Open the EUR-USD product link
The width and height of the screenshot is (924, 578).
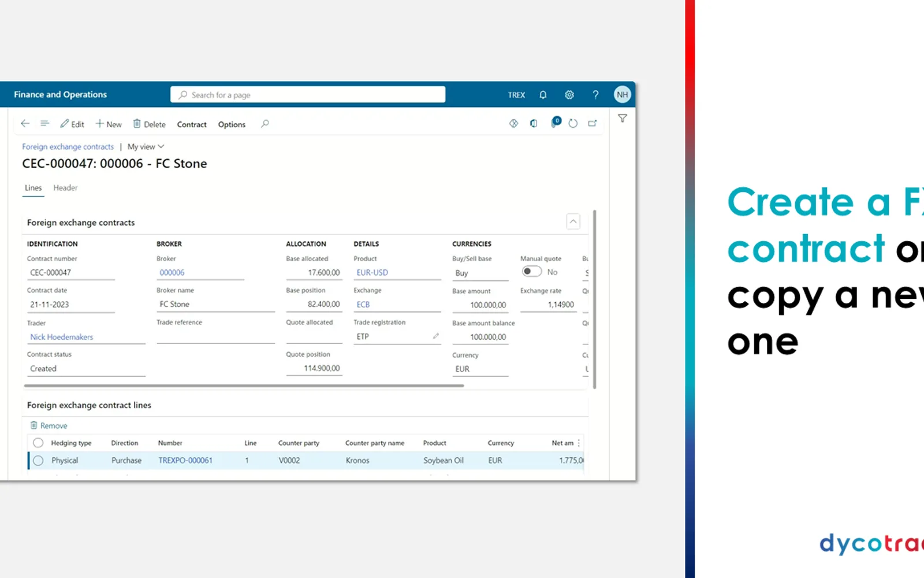(x=372, y=273)
